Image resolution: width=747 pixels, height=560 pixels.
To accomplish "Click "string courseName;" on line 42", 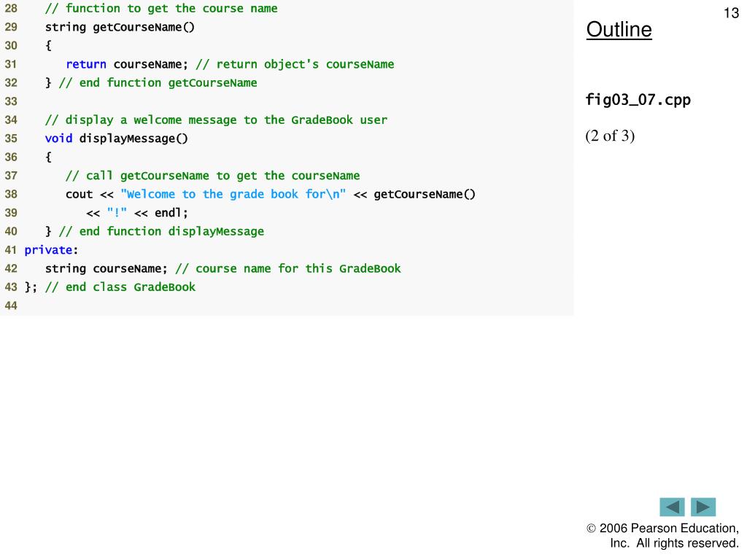I will [107, 268].
